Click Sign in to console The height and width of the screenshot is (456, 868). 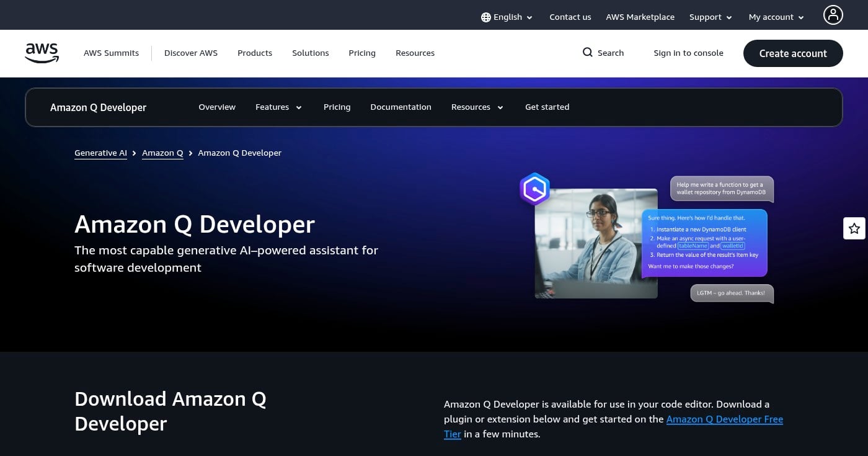(688, 53)
